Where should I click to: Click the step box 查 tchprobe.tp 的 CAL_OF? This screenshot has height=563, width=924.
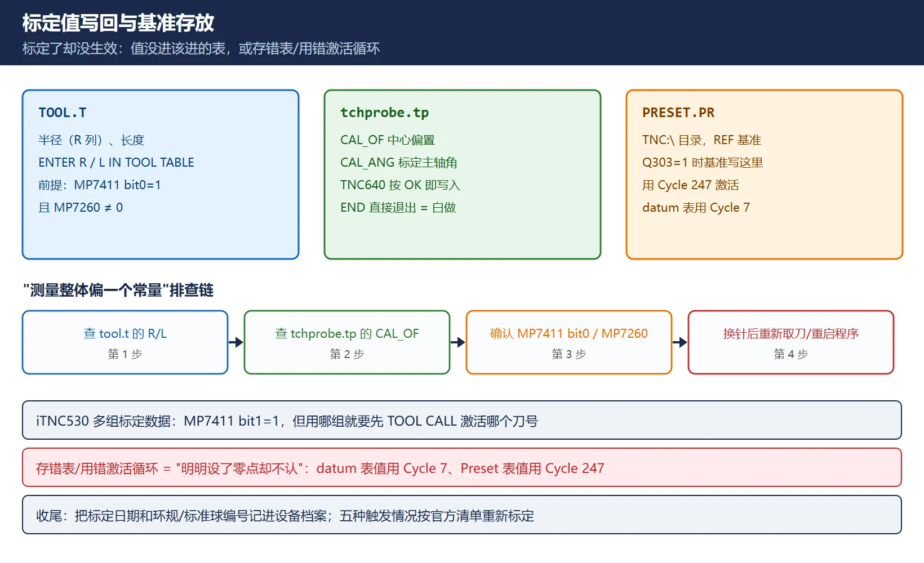pyautogui.click(x=347, y=342)
